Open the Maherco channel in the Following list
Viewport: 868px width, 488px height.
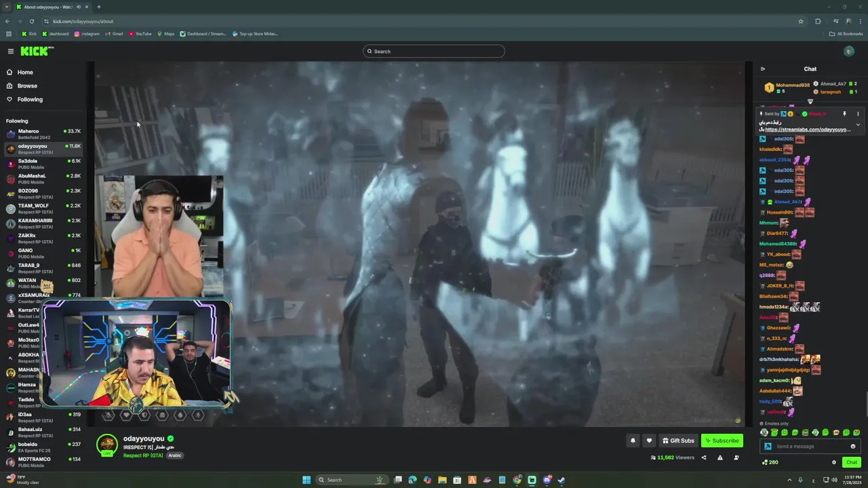42,134
